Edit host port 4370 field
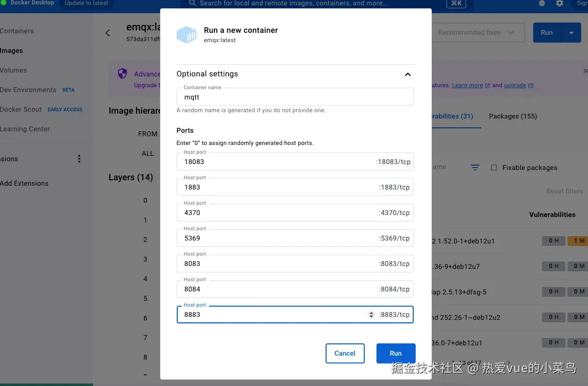The image size is (588, 386). [295, 213]
